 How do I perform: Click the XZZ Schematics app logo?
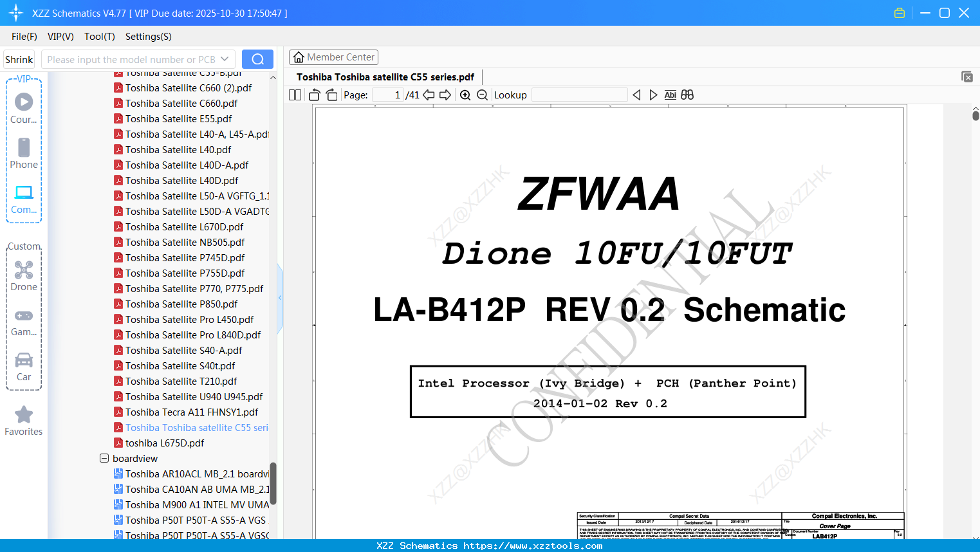point(16,13)
